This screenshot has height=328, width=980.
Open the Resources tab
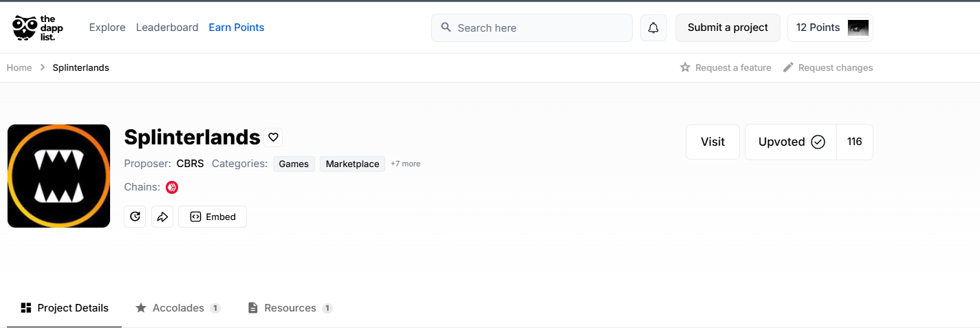(x=290, y=308)
